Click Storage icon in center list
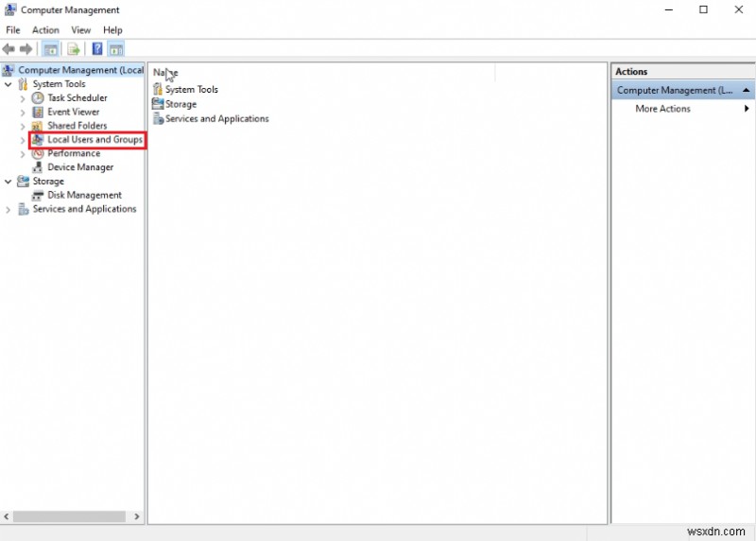Viewport: 756px width, 541px height. [x=158, y=104]
